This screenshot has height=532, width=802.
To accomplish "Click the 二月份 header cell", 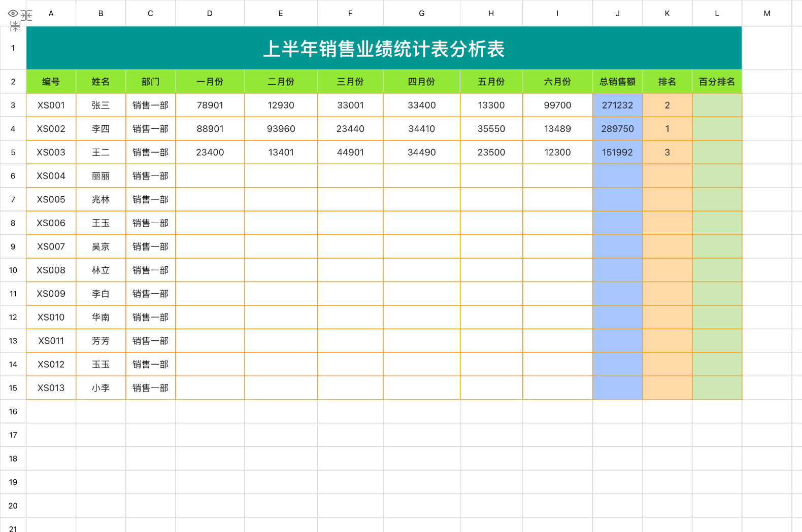I will (x=281, y=82).
